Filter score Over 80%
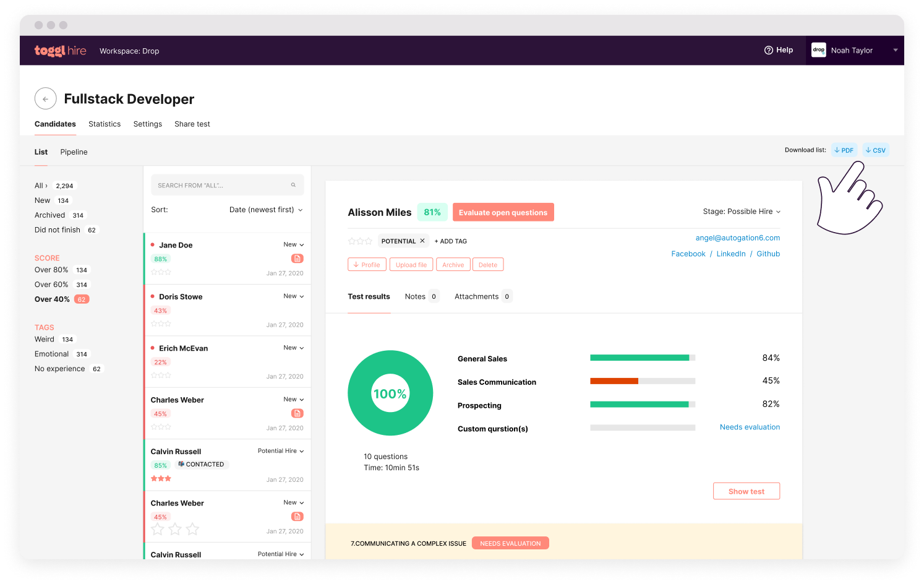The image size is (924, 584). tap(62, 270)
